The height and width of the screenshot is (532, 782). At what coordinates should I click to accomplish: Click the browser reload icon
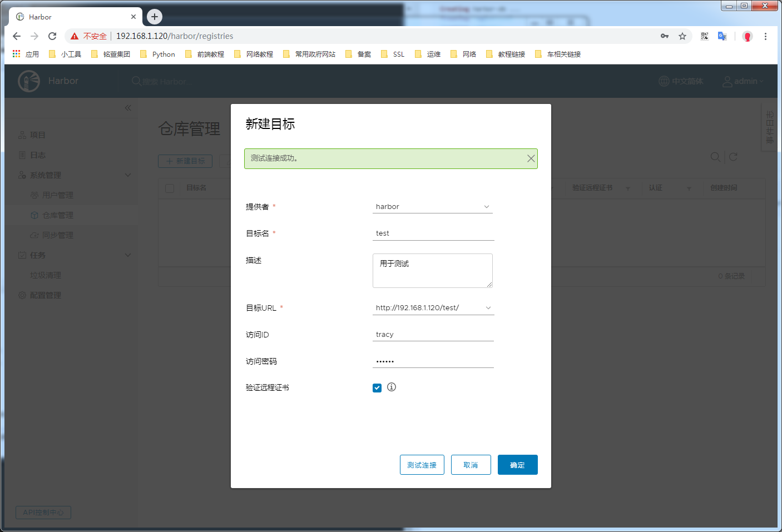coord(52,36)
